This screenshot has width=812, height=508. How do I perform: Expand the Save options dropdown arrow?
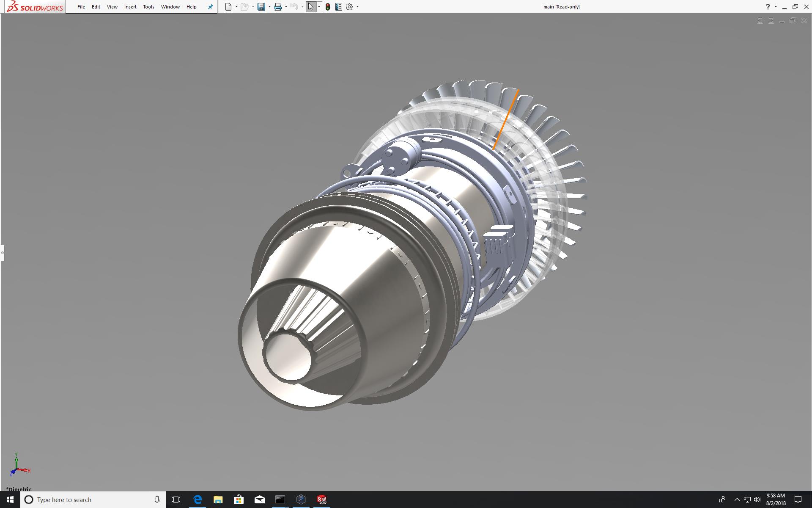269,7
